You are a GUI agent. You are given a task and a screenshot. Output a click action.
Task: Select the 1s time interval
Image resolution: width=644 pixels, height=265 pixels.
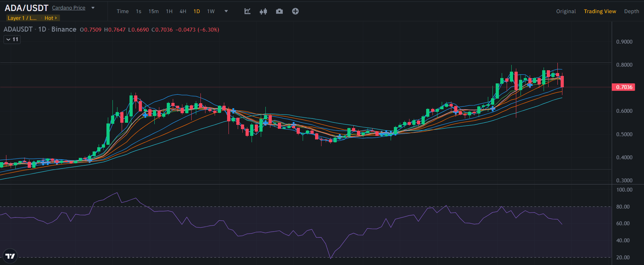tap(138, 11)
